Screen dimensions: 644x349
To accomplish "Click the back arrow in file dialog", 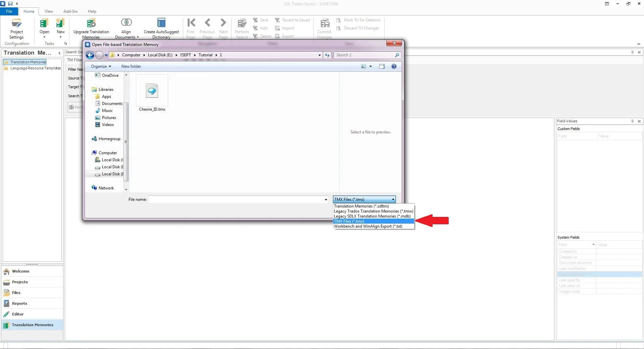I will [90, 55].
